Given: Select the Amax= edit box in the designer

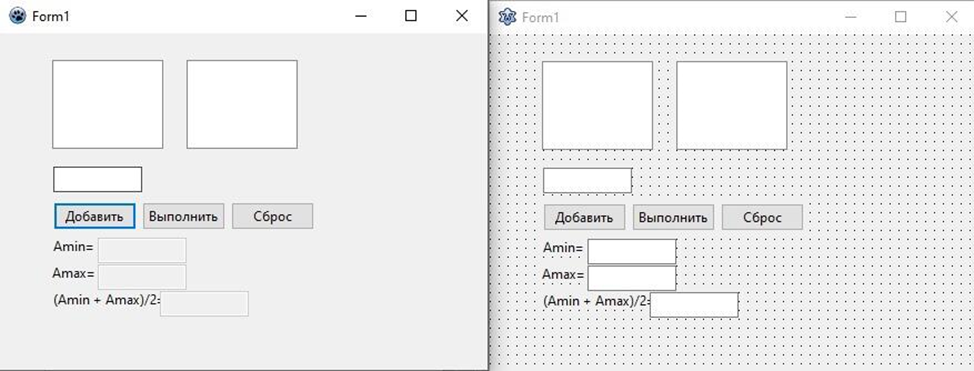Looking at the screenshot, I should 632,278.
